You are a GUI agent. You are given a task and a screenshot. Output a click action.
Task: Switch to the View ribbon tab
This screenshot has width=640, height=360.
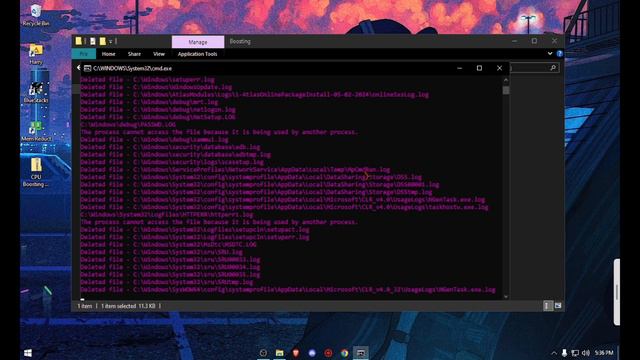pos(159,54)
